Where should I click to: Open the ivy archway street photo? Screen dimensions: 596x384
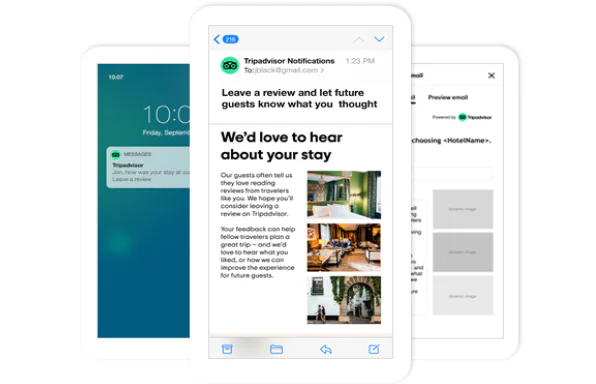click(344, 300)
